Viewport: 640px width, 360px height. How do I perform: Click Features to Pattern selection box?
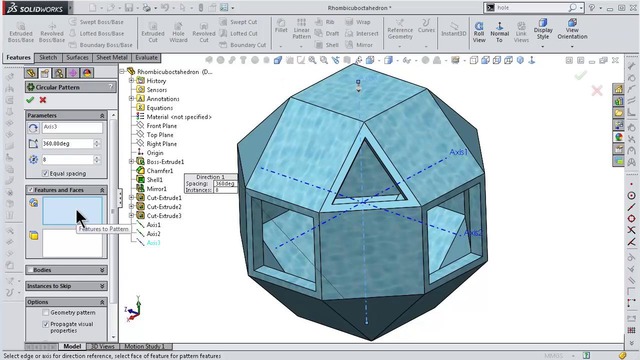point(72,211)
